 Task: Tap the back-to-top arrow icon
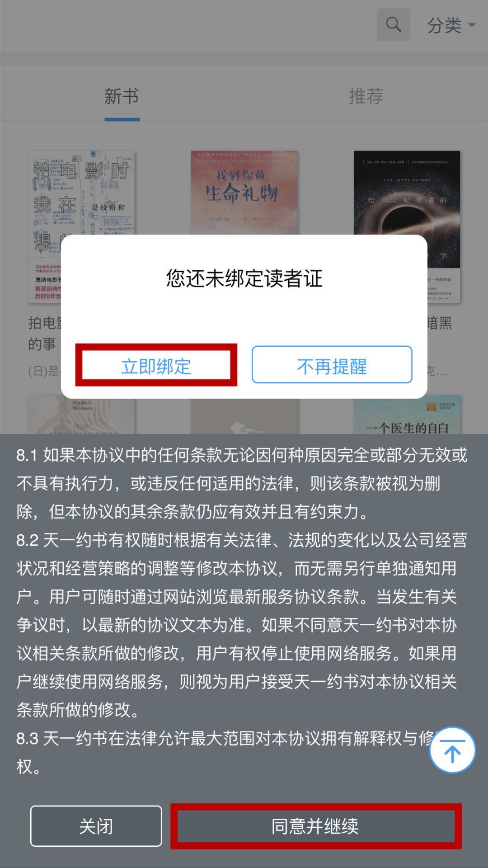coord(452,750)
